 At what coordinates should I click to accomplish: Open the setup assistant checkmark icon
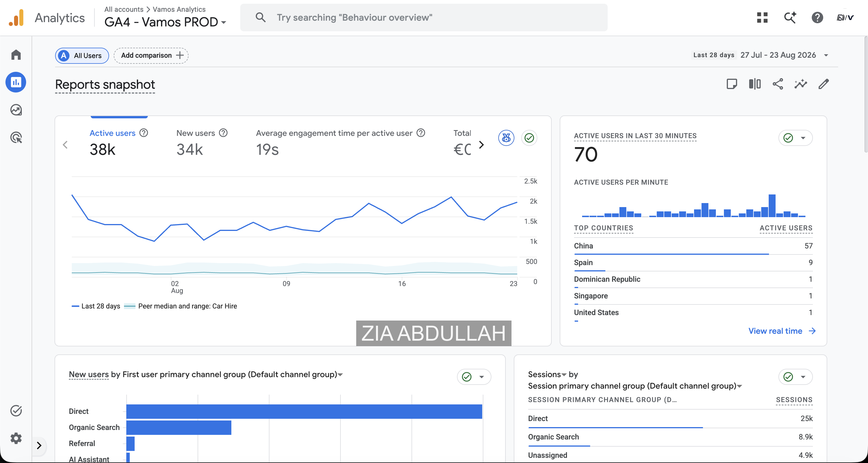[16, 410]
